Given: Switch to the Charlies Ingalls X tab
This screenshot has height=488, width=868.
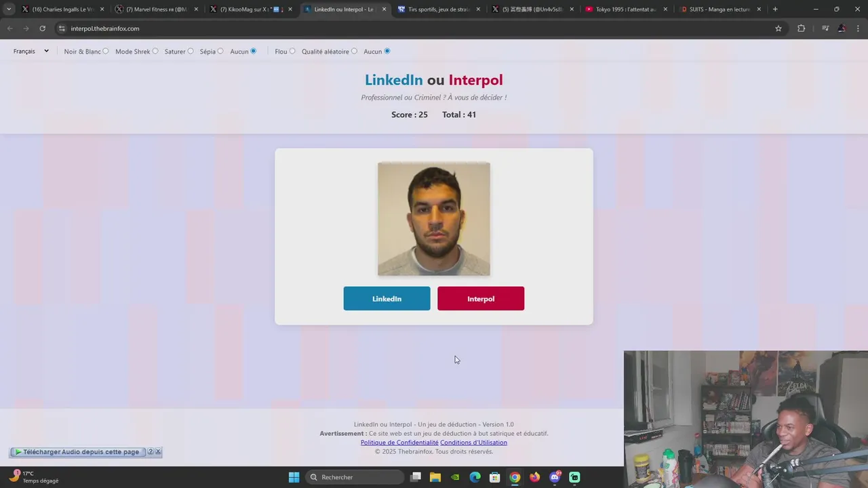Looking at the screenshot, I should (x=62, y=9).
